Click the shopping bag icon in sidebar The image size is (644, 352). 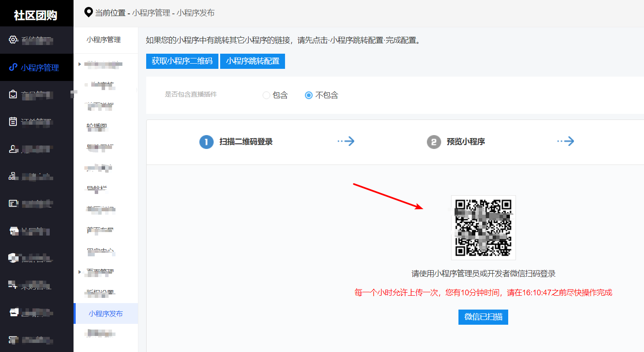(13, 94)
